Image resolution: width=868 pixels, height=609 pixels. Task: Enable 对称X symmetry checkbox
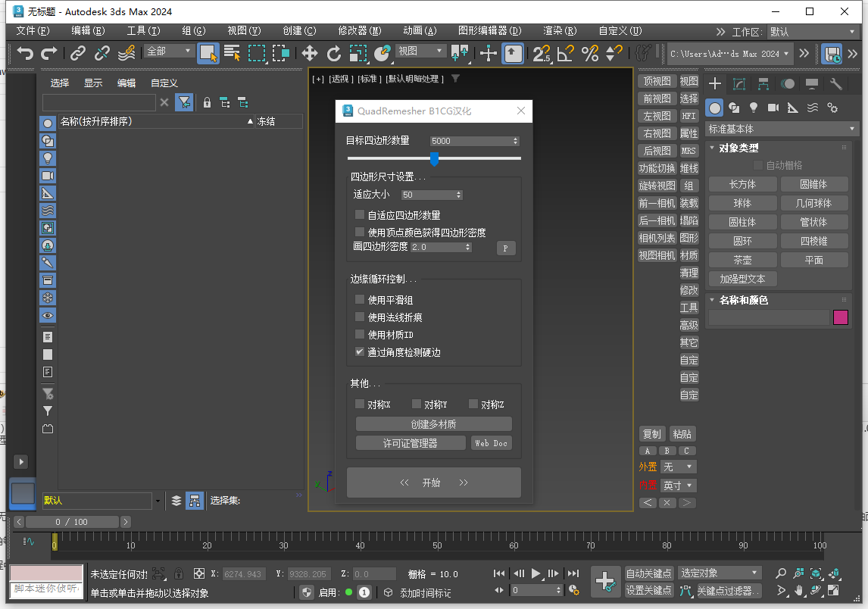[x=360, y=404]
